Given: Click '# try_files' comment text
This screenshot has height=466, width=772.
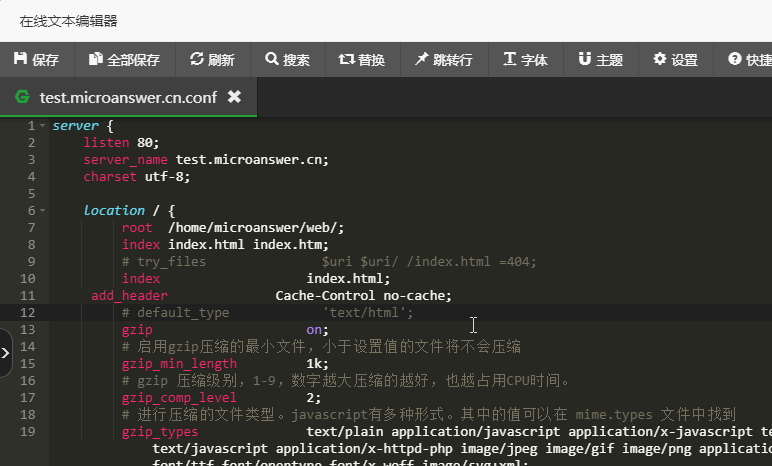Looking at the screenshot, I should pyautogui.click(x=164, y=262).
